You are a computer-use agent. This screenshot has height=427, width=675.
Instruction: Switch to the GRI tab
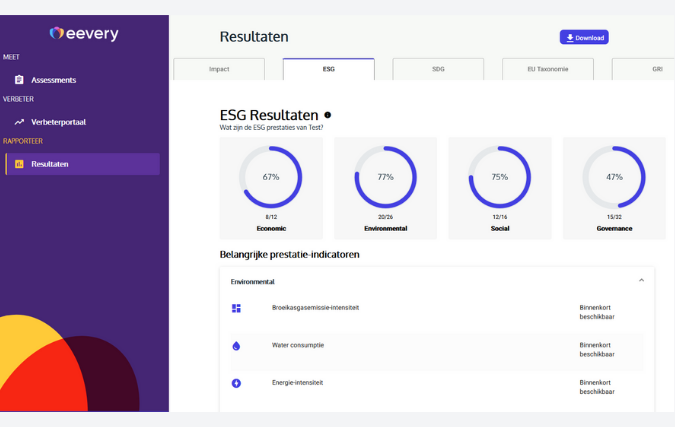(x=643, y=69)
